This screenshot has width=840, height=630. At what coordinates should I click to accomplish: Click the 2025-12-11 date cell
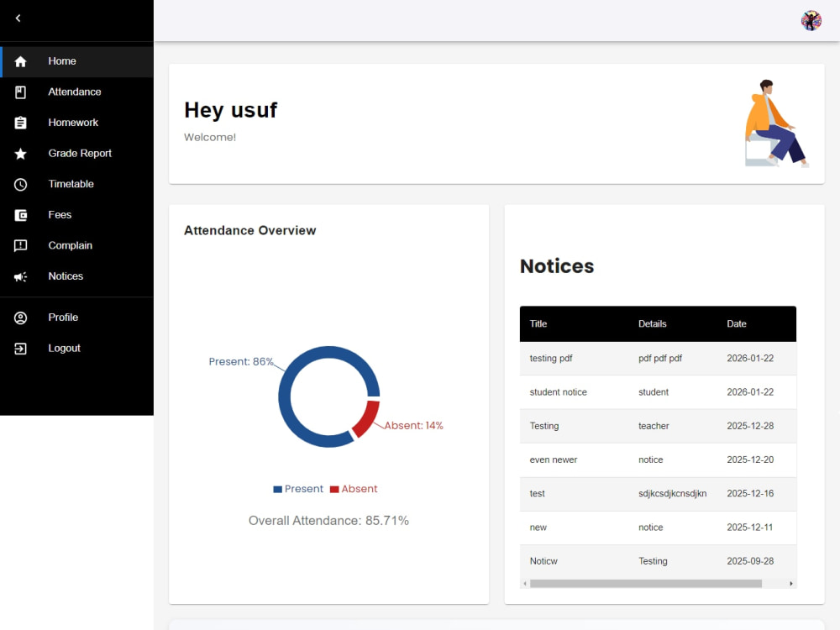pyautogui.click(x=749, y=528)
